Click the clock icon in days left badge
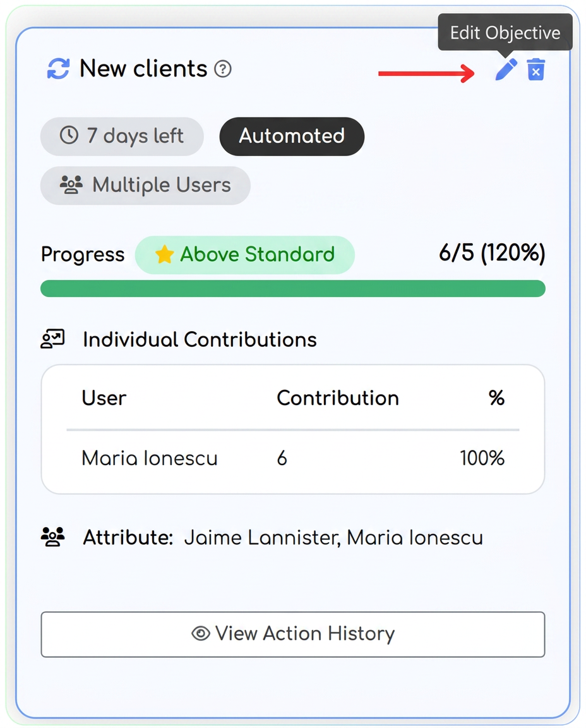Image resolution: width=586 pixels, height=728 pixels. point(69,136)
